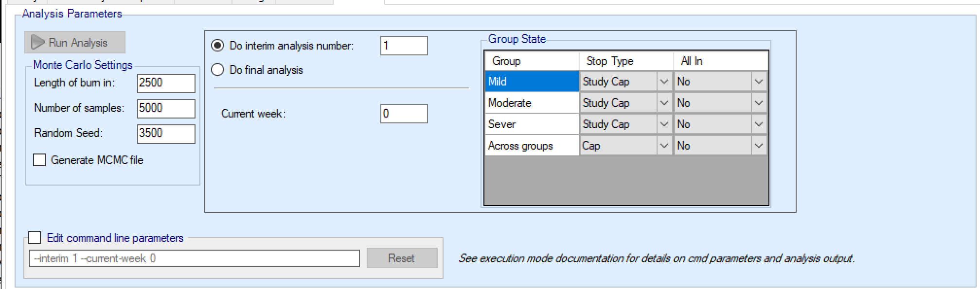Select Do interim analysis number option

click(217, 46)
